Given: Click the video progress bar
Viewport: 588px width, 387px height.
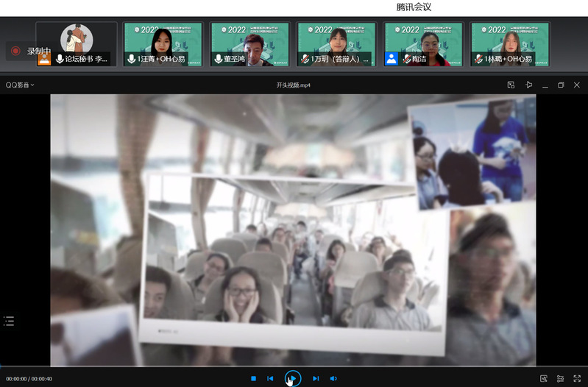Looking at the screenshot, I should [x=294, y=367].
